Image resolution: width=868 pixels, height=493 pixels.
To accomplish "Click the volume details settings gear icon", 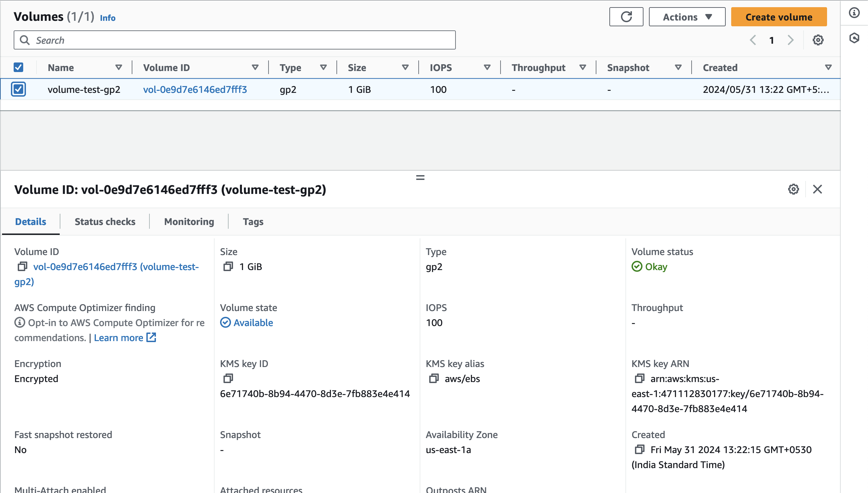I will click(x=794, y=189).
